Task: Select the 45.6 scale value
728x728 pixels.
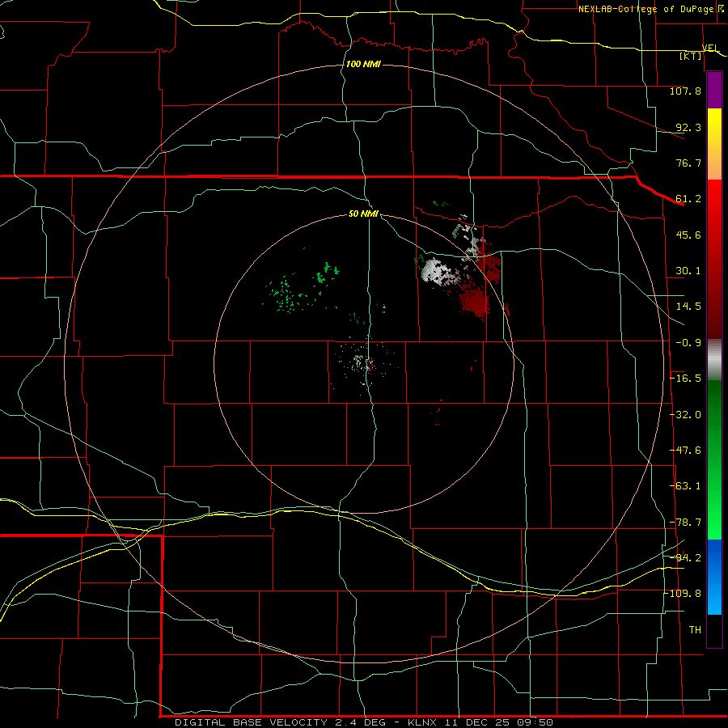Action: tap(688, 235)
